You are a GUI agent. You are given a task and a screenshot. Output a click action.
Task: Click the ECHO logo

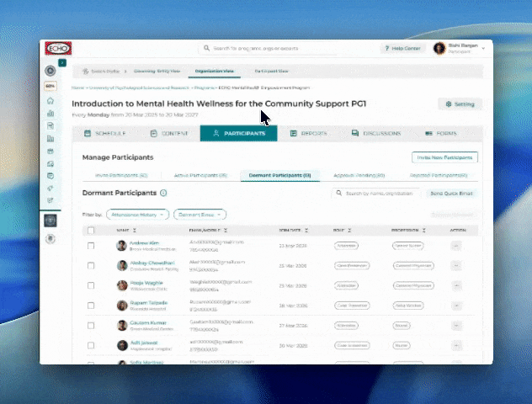(58, 48)
